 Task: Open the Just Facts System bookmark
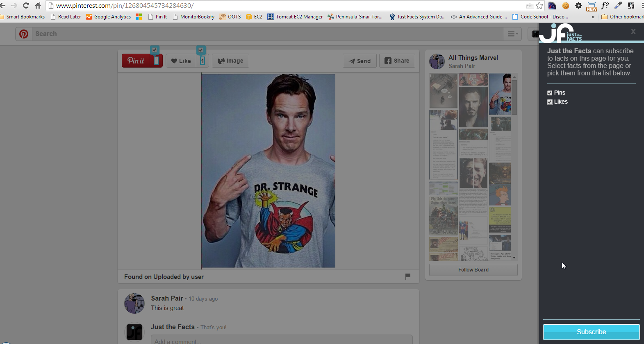417,17
